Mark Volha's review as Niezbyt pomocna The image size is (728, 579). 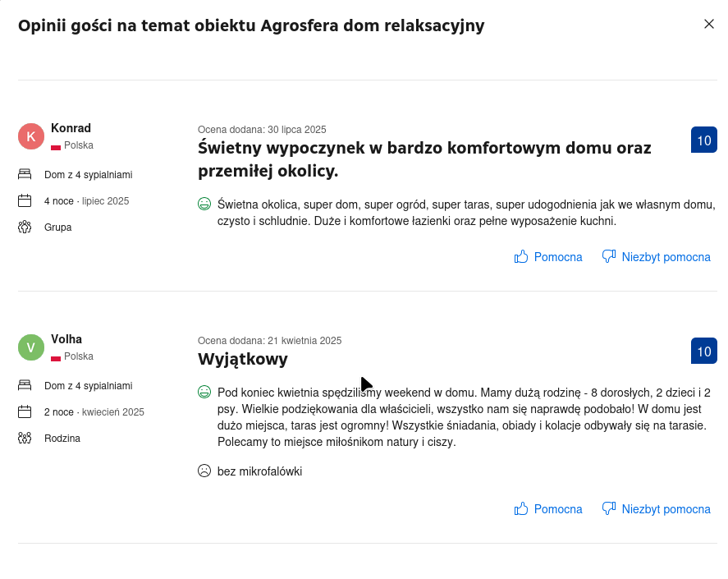click(x=656, y=509)
